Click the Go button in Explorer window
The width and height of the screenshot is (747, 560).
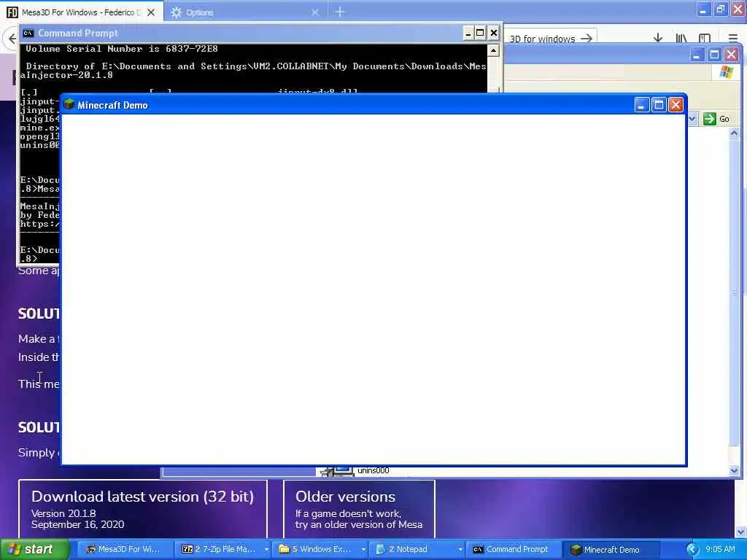coord(717,119)
